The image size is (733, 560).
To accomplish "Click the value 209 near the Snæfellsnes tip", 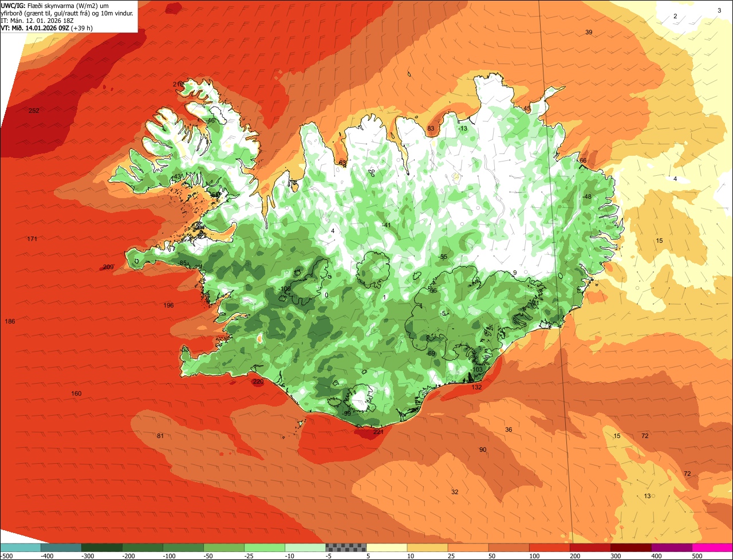I will [108, 267].
